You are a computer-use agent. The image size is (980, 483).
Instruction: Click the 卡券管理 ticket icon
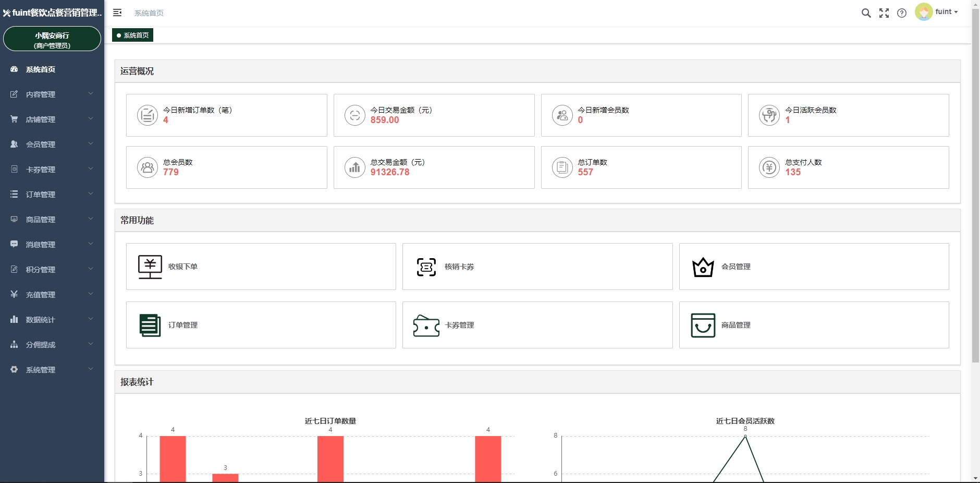point(426,325)
